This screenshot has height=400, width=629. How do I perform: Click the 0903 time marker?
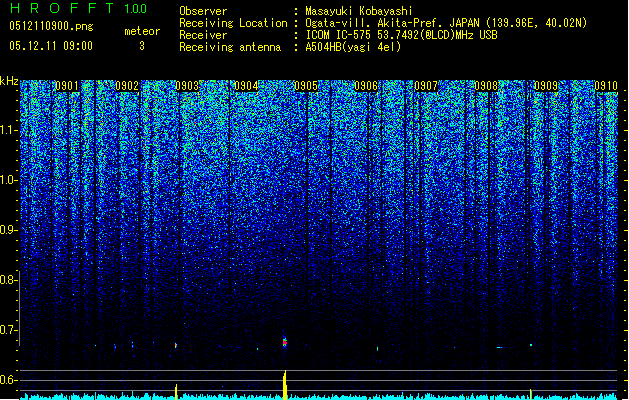click(x=187, y=86)
